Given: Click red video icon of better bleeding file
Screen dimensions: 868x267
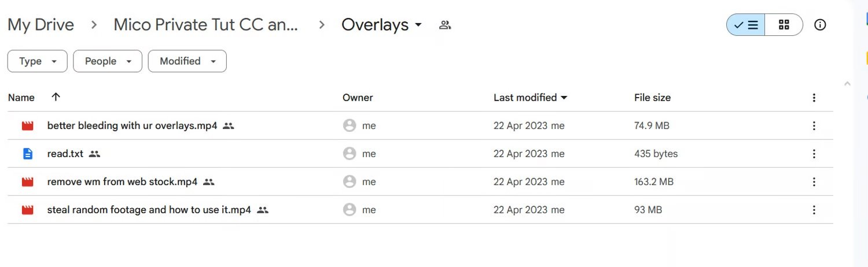Looking at the screenshot, I should click(27, 125).
